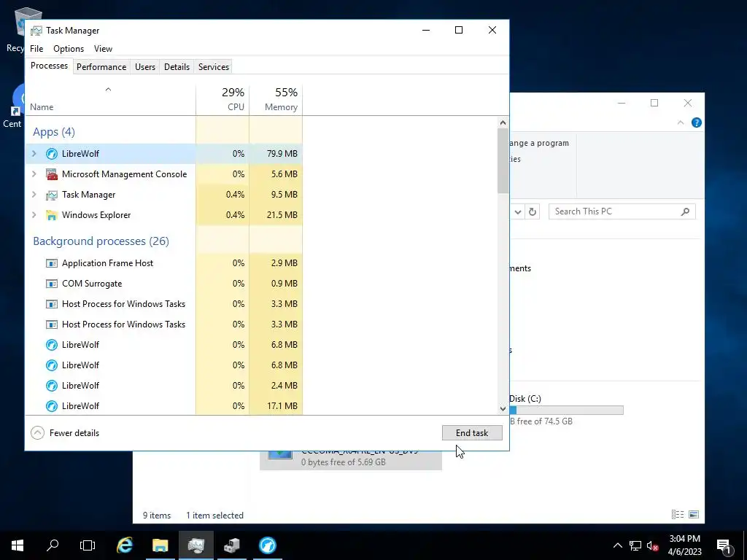Switch to the Details tab
Screen dimensions: 747x560
pos(177,67)
